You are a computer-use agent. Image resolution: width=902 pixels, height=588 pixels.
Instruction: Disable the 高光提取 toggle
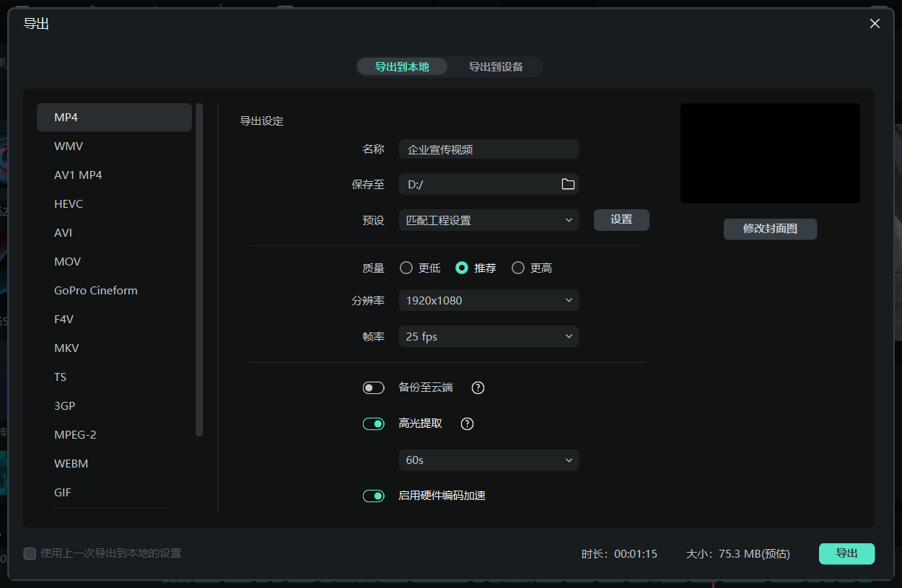pos(373,424)
